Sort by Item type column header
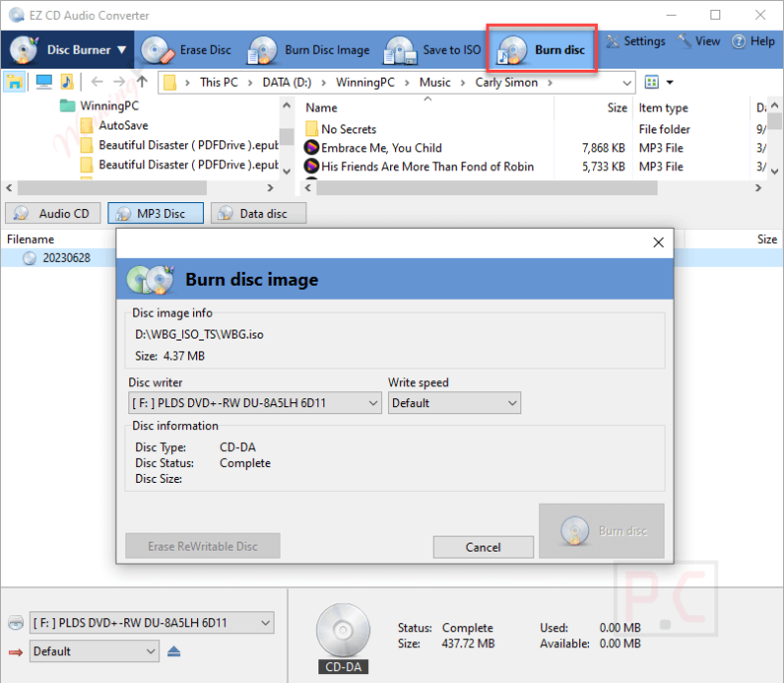 pyautogui.click(x=663, y=108)
